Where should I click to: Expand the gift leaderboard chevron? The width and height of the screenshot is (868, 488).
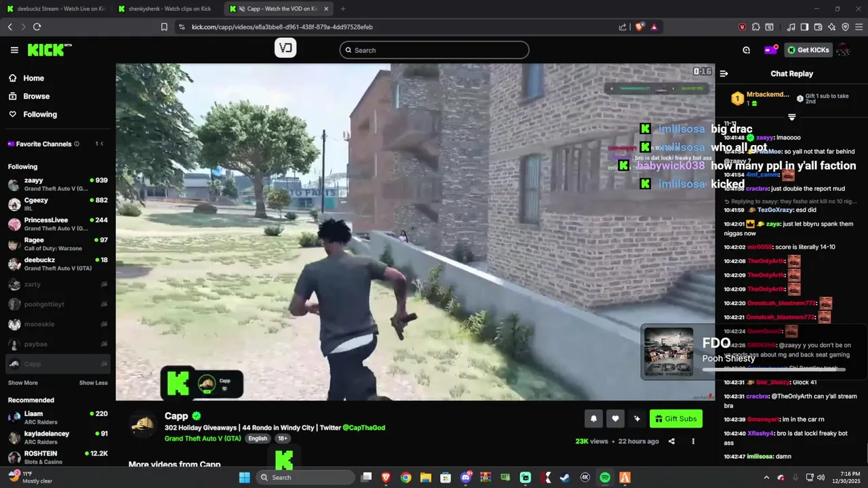click(791, 117)
